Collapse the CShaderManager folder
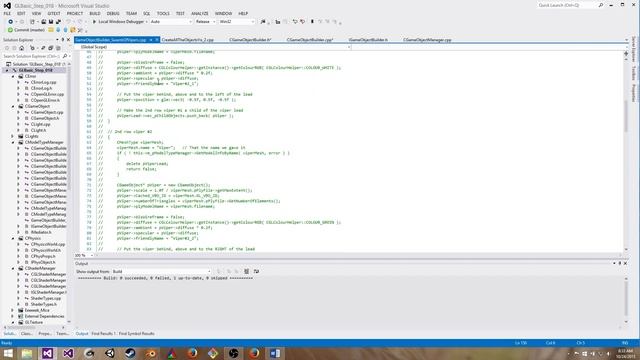The width and height of the screenshot is (640, 360). 13,268
